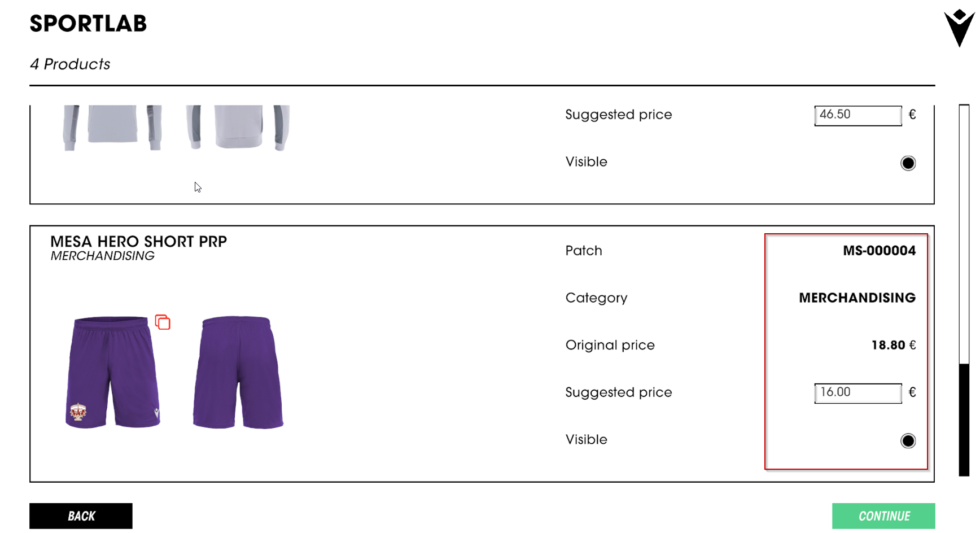Click the 18.80 original price value

(888, 345)
